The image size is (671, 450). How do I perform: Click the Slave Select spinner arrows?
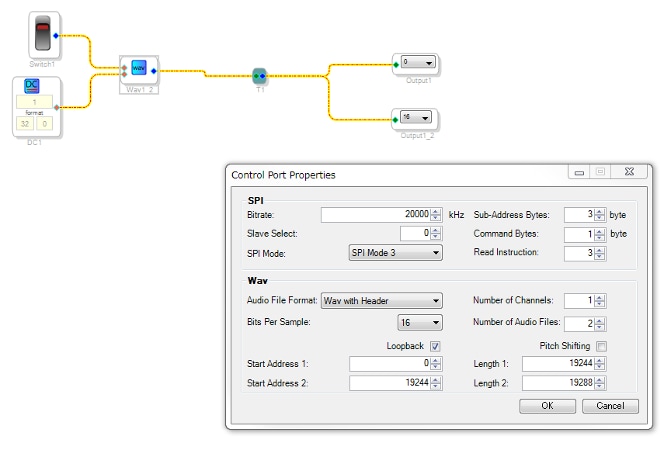436,234
